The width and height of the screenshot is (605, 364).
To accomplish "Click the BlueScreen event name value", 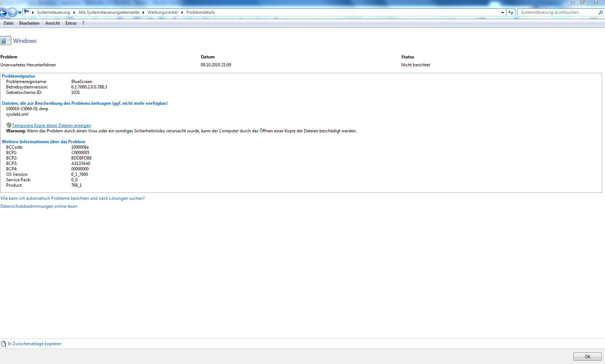I will [82, 82].
